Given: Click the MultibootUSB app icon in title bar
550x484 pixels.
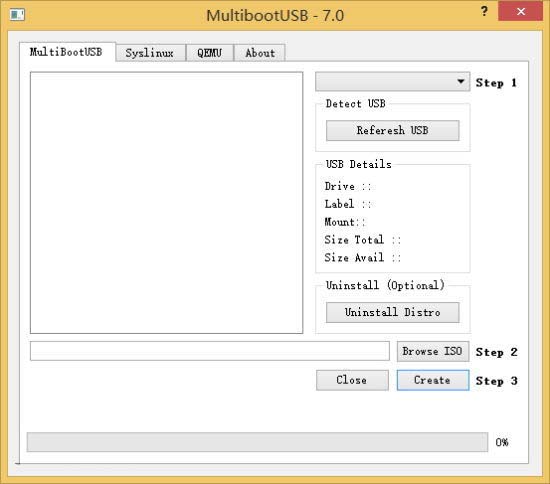Looking at the screenshot, I should click(x=17, y=15).
